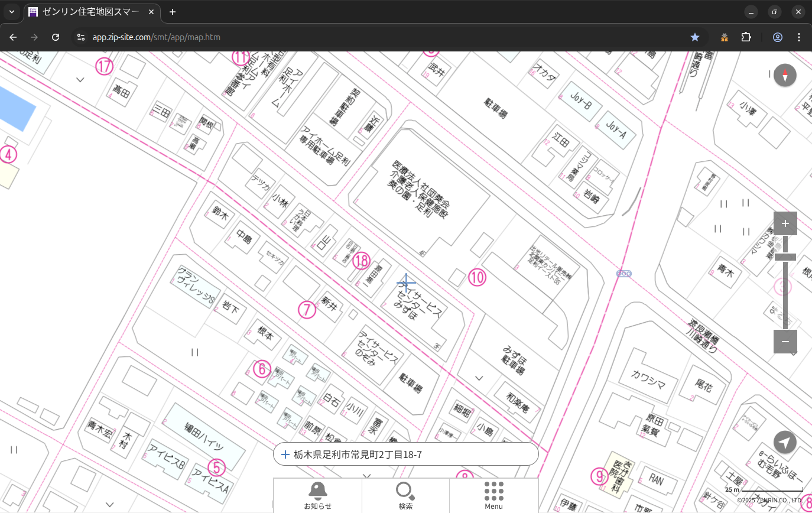Open a new browser tab
This screenshot has height=513, width=812.
[173, 12]
